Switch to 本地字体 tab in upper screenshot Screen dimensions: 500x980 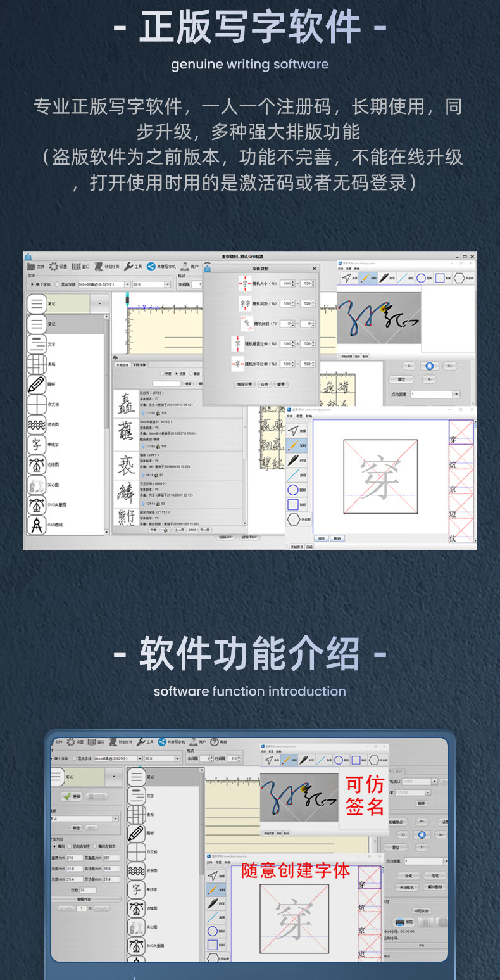point(122,365)
